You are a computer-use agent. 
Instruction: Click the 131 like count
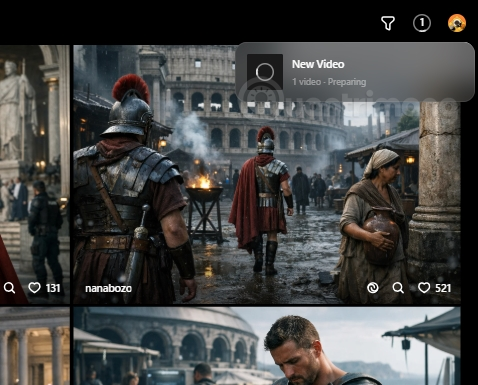point(53,288)
